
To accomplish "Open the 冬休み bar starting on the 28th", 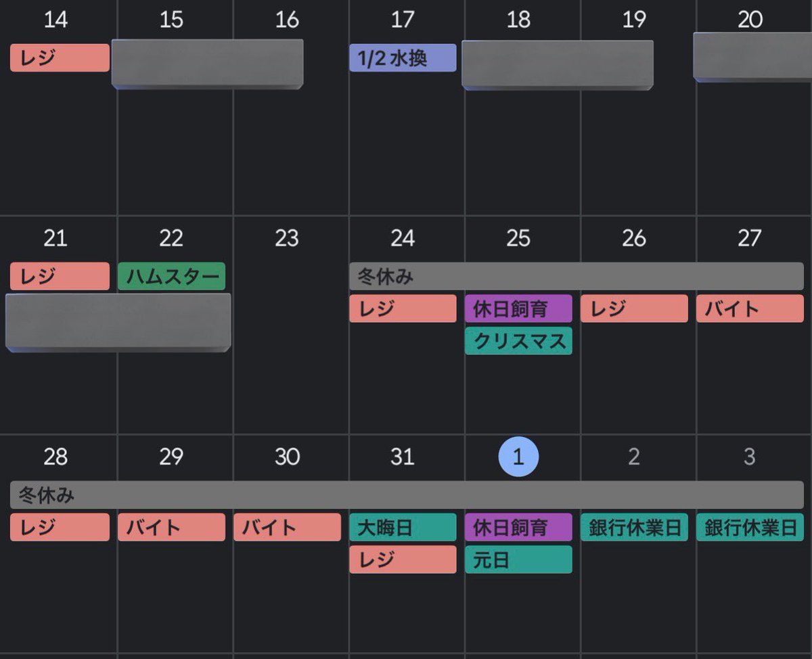I will [x=407, y=495].
